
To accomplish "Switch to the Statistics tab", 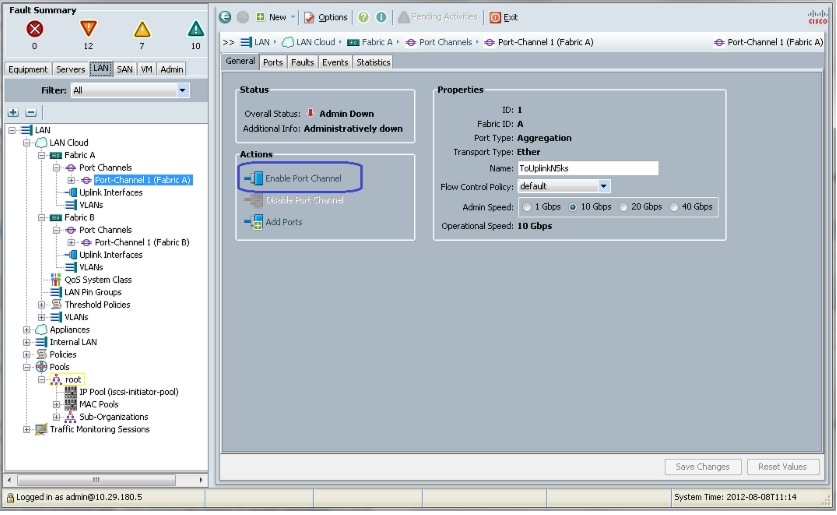I will 373,62.
